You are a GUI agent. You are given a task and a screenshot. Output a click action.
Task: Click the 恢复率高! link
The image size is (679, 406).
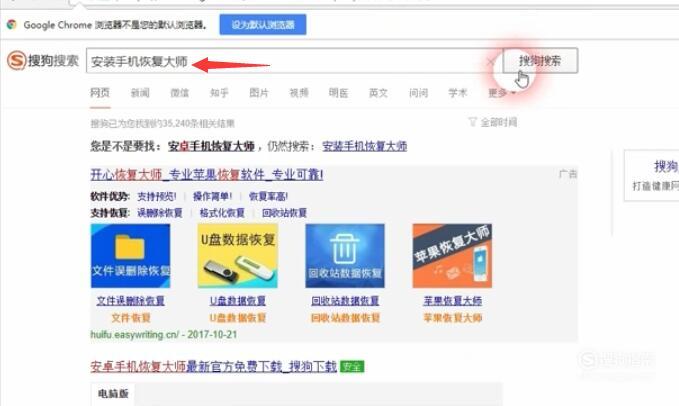[x=268, y=197]
